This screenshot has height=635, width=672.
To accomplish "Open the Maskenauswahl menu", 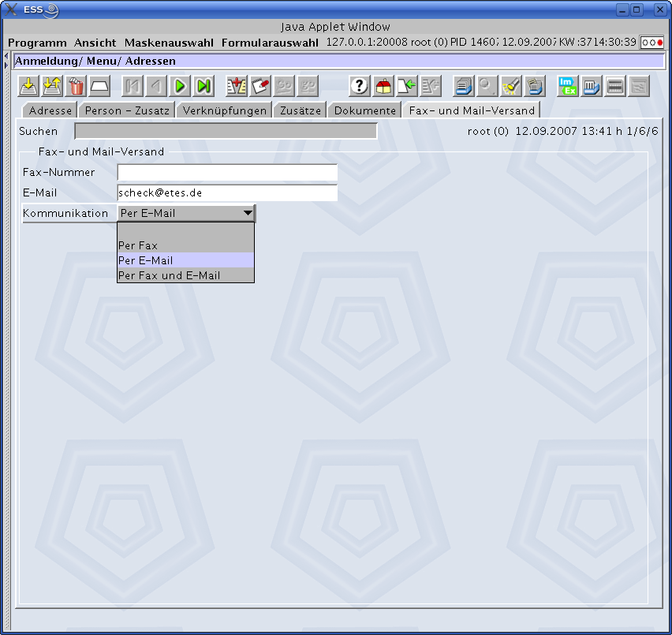I will [x=169, y=43].
